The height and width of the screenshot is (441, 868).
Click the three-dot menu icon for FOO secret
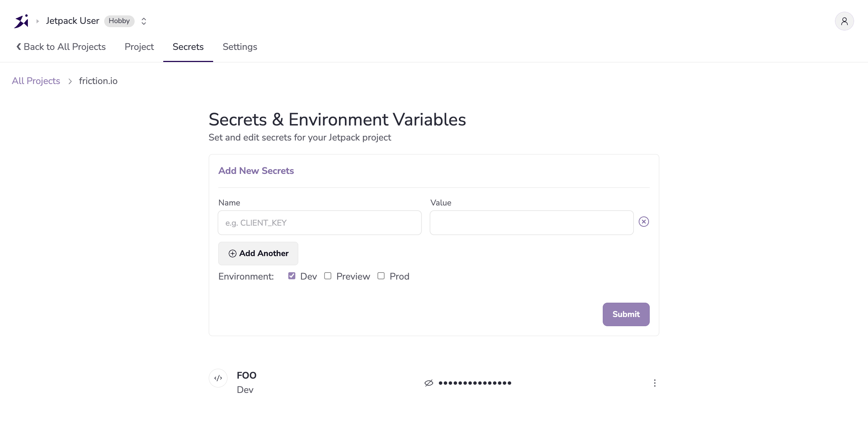click(654, 383)
